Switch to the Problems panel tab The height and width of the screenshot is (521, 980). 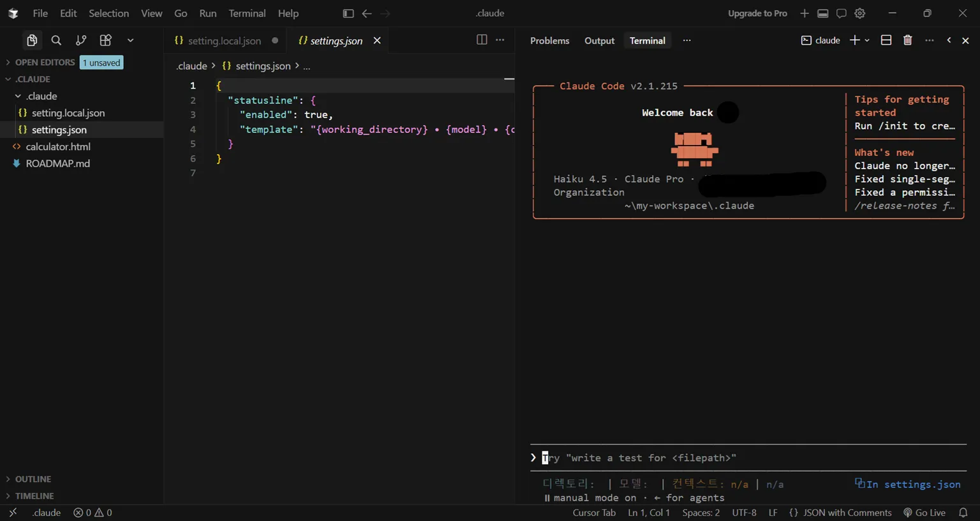pos(549,41)
